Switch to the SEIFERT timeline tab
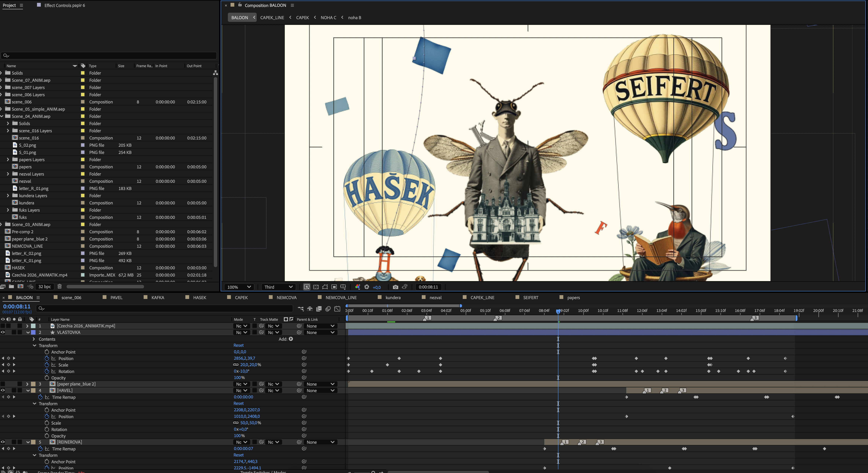 (530, 297)
